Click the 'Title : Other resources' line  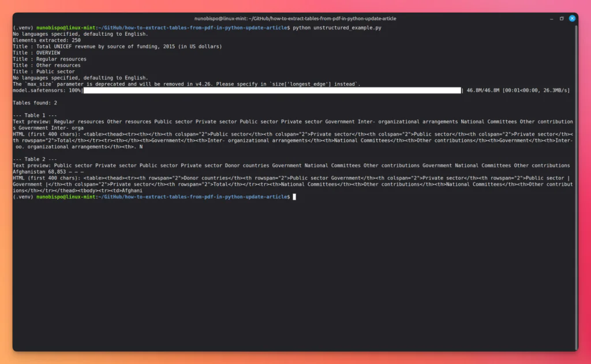click(47, 65)
